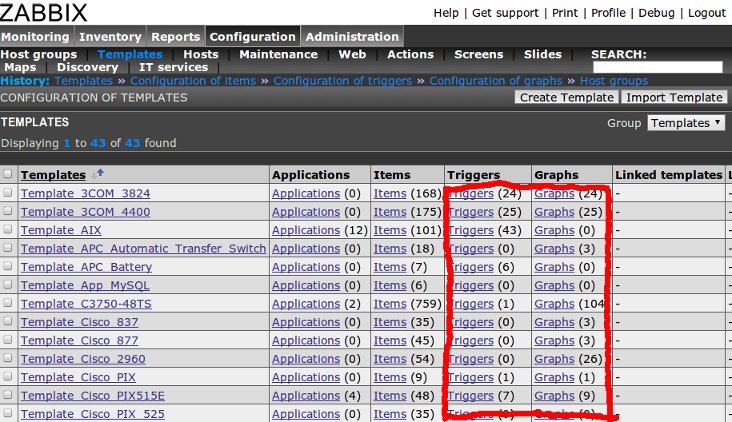Open Screens configuration
Image resolution: width=732 pixels, height=422 pixels.
pyautogui.click(x=479, y=54)
